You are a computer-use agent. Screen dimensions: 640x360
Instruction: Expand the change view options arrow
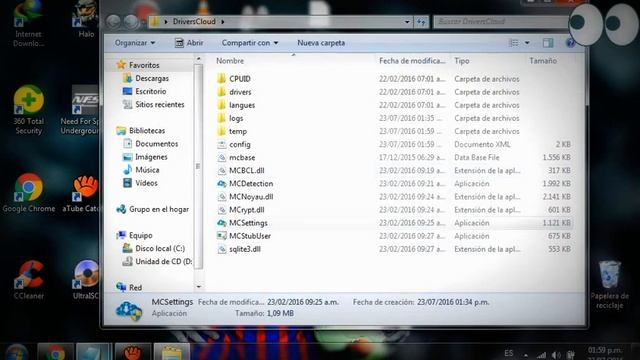tap(527, 43)
